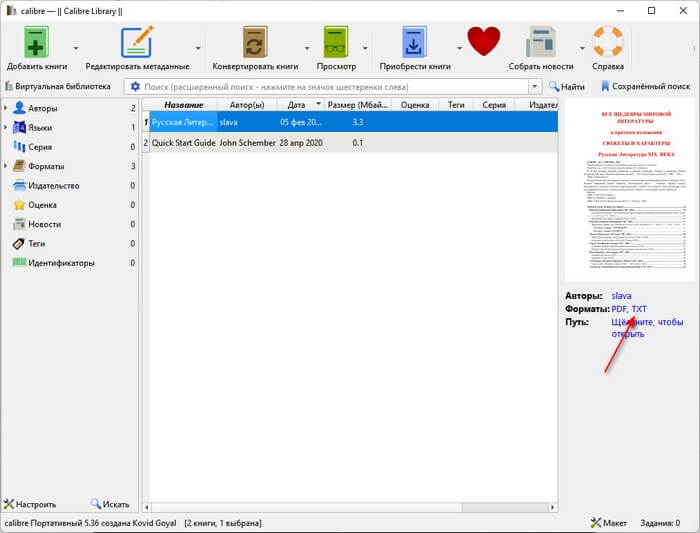Click the 0.1 size cell

point(358,143)
